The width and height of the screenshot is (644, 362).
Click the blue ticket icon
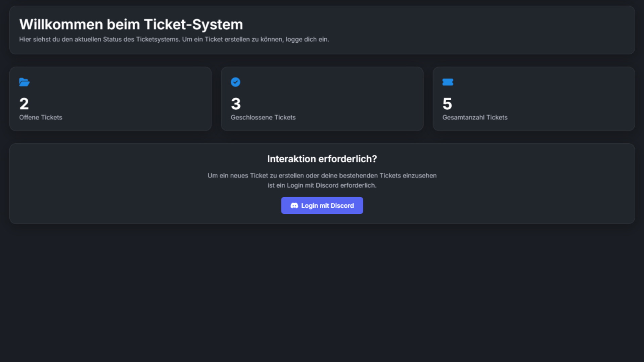(448, 82)
